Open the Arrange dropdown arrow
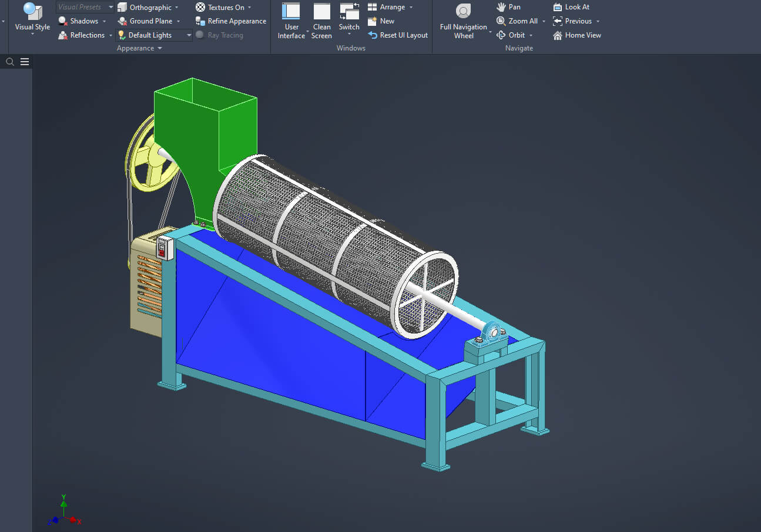The image size is (761, 532). point(411,7)
